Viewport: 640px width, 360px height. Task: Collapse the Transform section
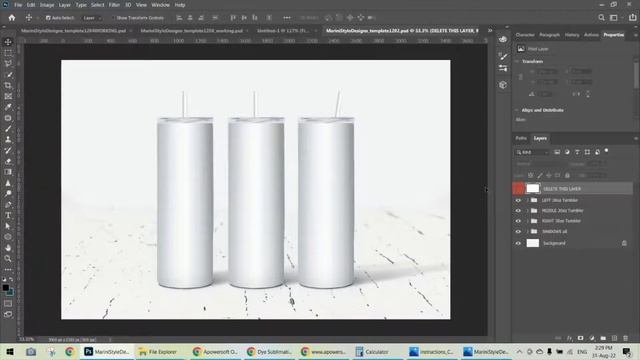517,61
